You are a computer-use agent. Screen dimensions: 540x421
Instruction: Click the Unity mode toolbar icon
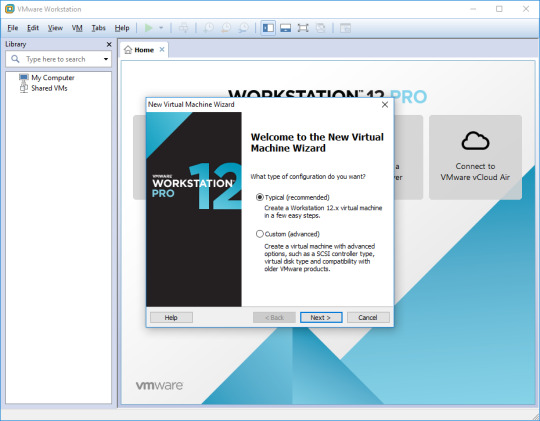click(x=321, y=28)
